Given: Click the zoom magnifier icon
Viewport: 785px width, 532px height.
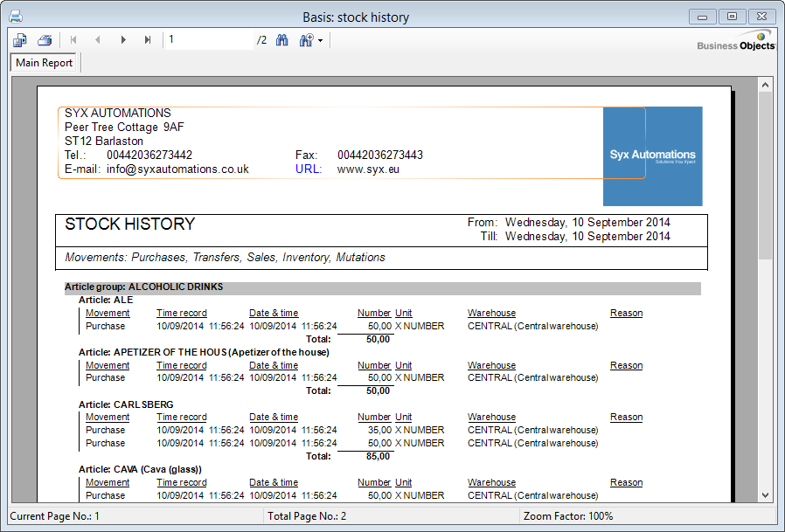Looking at the screenshot, I should coord(306,40).
